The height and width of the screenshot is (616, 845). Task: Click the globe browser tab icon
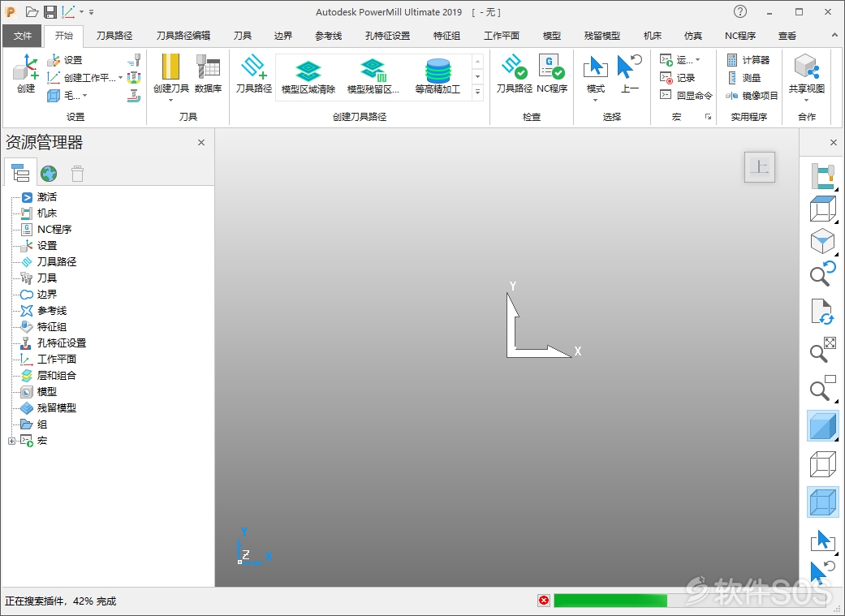(49, 173)
